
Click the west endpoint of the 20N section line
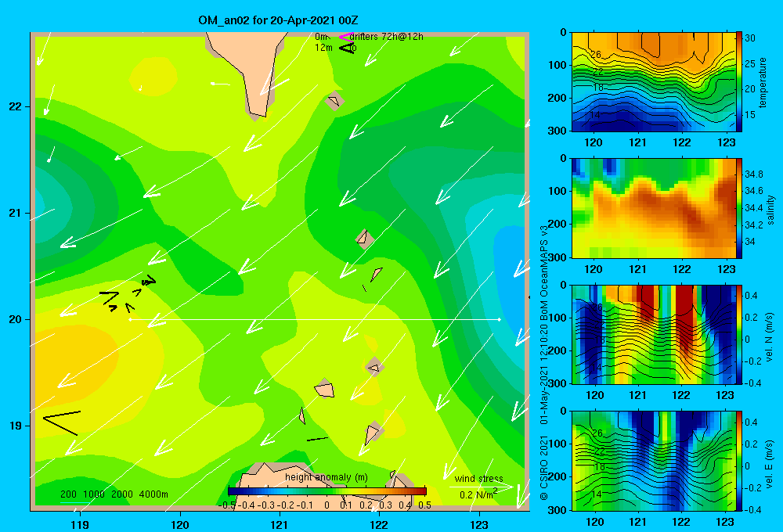(x=130, y=319)
